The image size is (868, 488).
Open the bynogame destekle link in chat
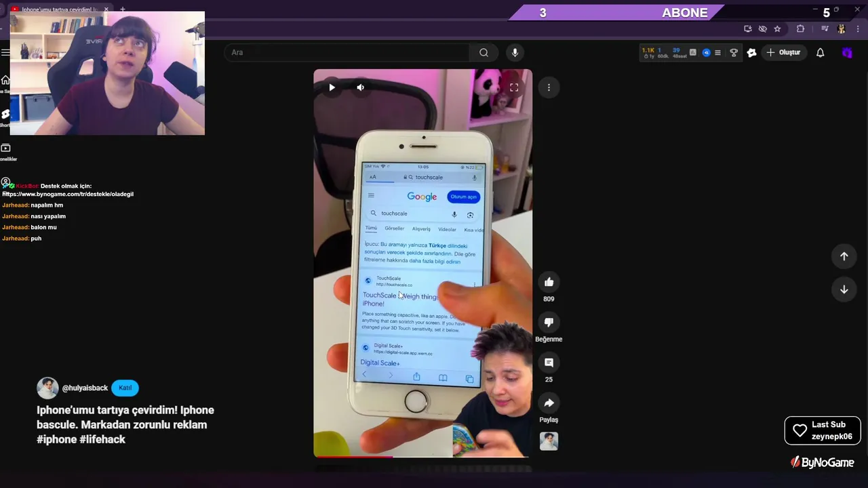pos(68,194)
